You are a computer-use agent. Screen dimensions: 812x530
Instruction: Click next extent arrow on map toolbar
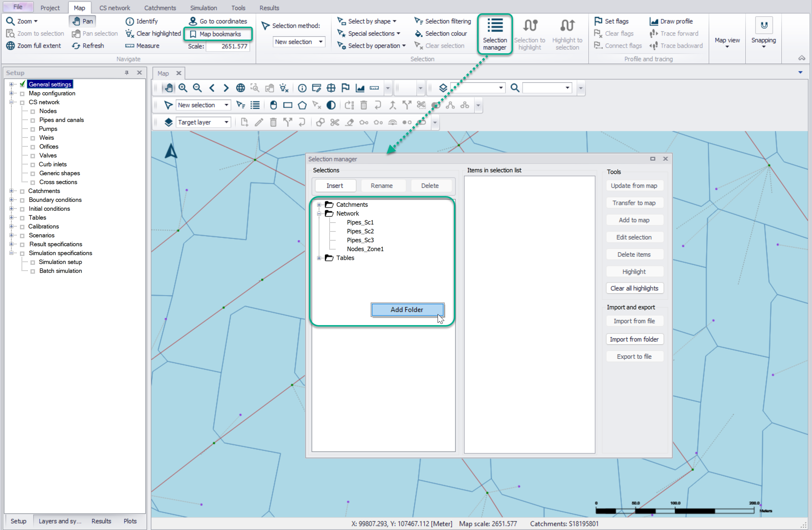(226, 88)
